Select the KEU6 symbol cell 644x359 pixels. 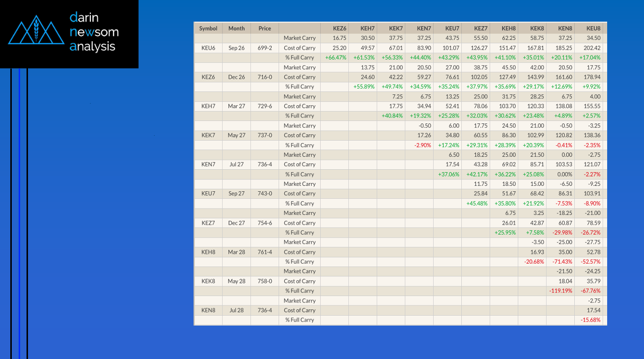pos(208,48)
